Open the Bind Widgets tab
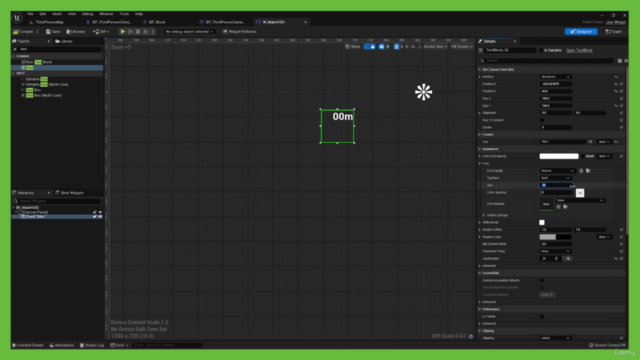This screenshot has height=360, width=640. 69,193
